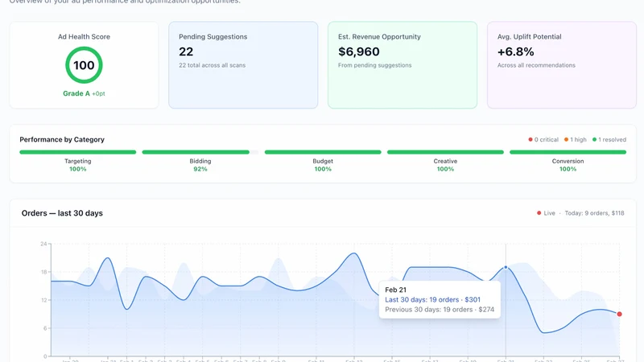Select the Creative category progress bar
The width and height of the screenshot is (644, 362).
click(x=445, y=152)
